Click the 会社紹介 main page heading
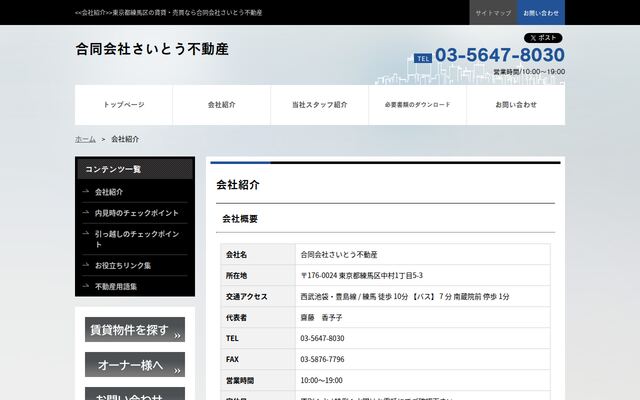Image resolution: width=640 pixels, height=400 pixels. (x=238, y=185)
